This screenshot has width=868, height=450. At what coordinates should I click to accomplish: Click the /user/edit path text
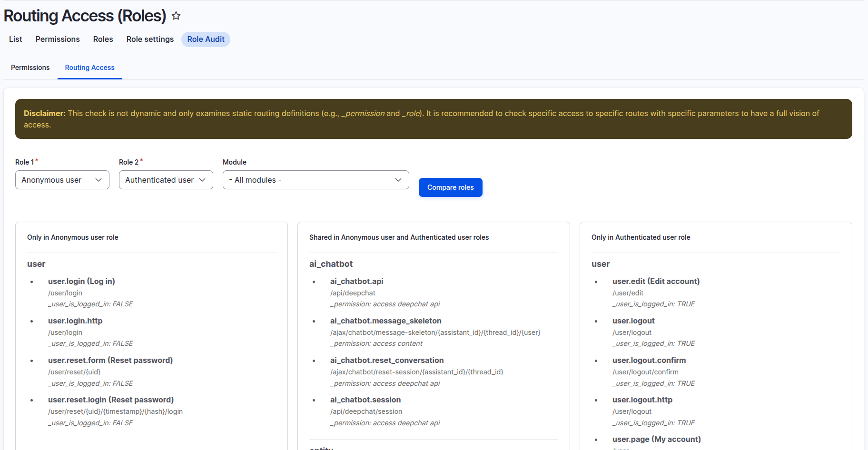tap(628, 293)
